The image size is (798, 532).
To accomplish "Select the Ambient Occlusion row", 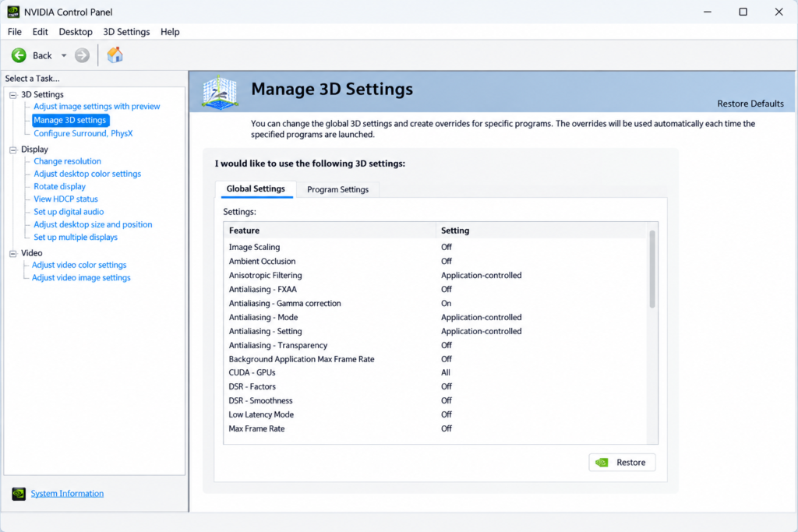I will pos(435,262).
